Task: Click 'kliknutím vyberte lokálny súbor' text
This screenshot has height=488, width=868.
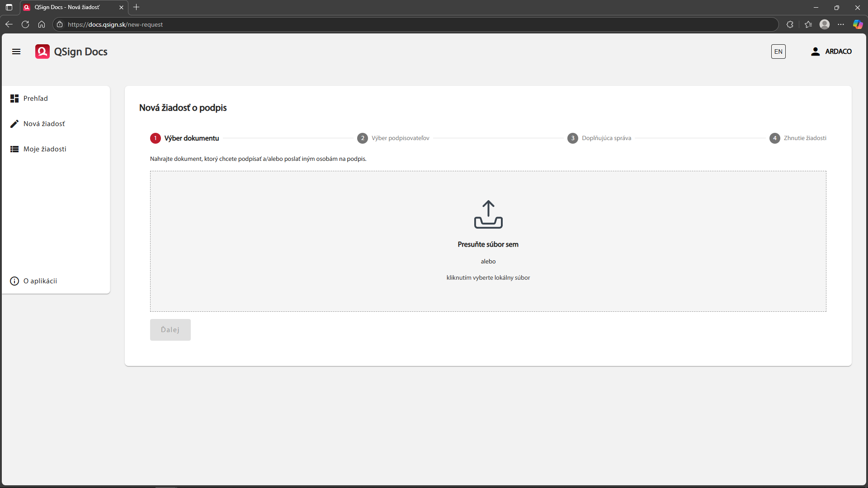Action: [x=488, y=278]
